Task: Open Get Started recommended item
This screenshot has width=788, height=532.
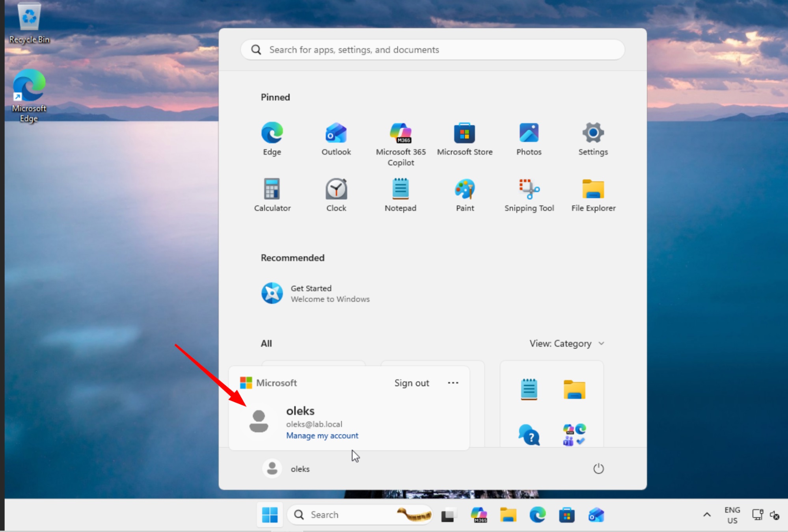Action: (315, 294)
